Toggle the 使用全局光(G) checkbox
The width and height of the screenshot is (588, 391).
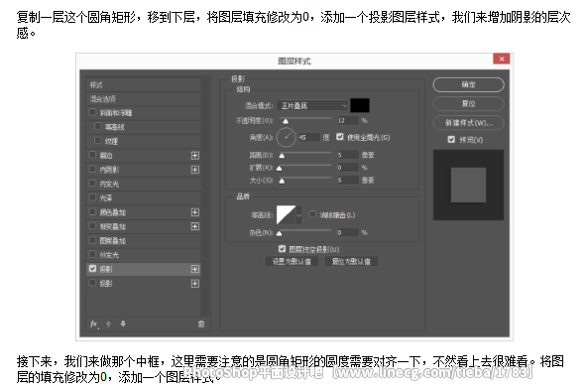coord(340,137)
